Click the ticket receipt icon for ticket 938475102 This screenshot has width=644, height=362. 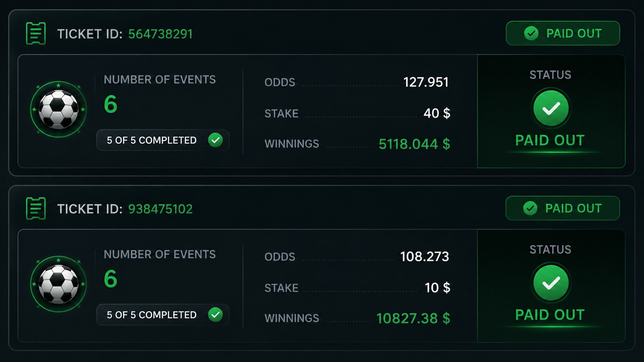tap(36, 209)
